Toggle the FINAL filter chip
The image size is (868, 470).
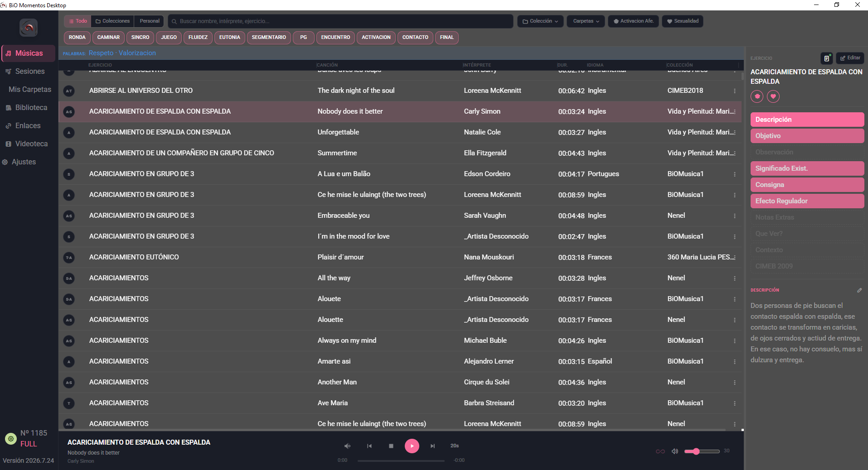(447, 38)
